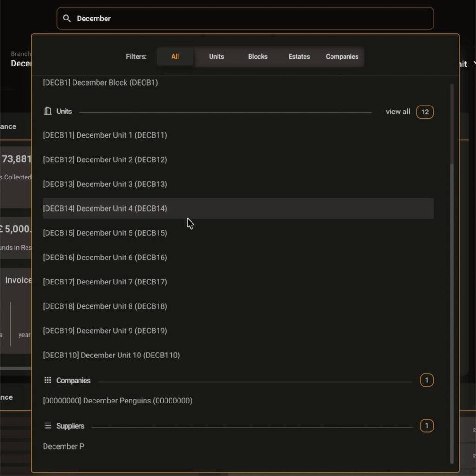Click view all for Units
The image size is (476, 476).
tap(397, 112)
